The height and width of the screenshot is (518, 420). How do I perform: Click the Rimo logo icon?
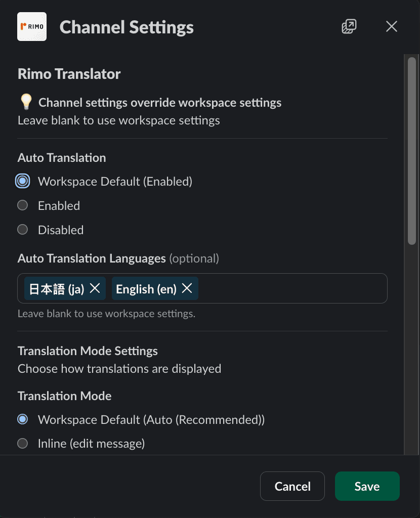coord(31,26)
